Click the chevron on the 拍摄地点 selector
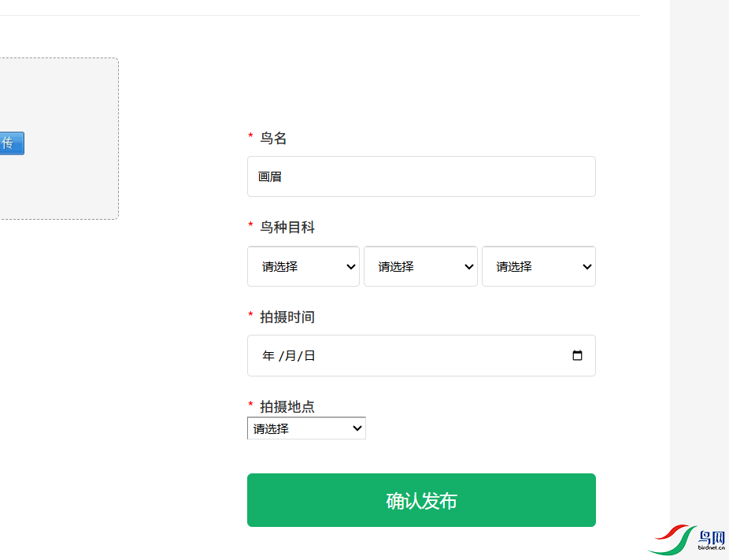 (x=357, y=428)
